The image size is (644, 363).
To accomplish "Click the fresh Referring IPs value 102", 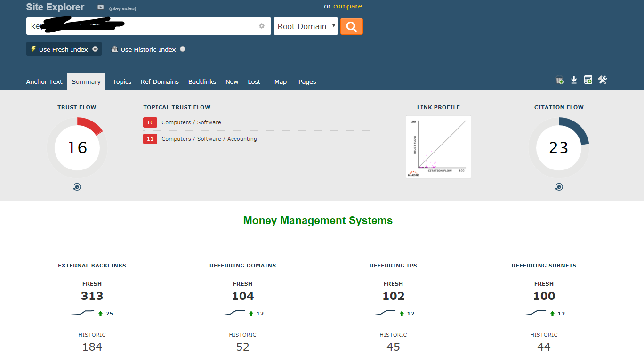I will tap(394, 296).
